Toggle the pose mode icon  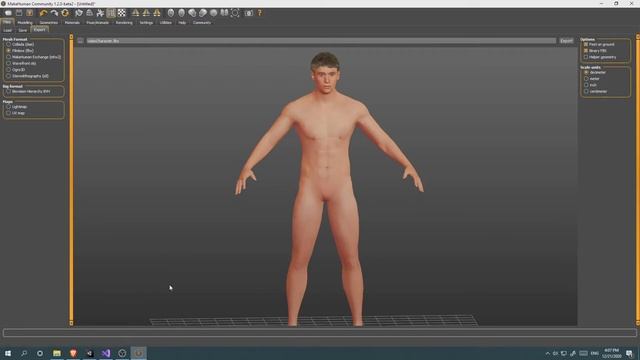(100, 13)
